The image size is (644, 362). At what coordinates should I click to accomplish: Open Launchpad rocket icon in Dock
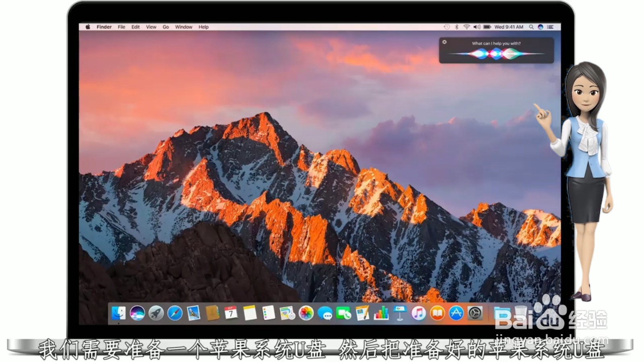click(x=156, y=313)
